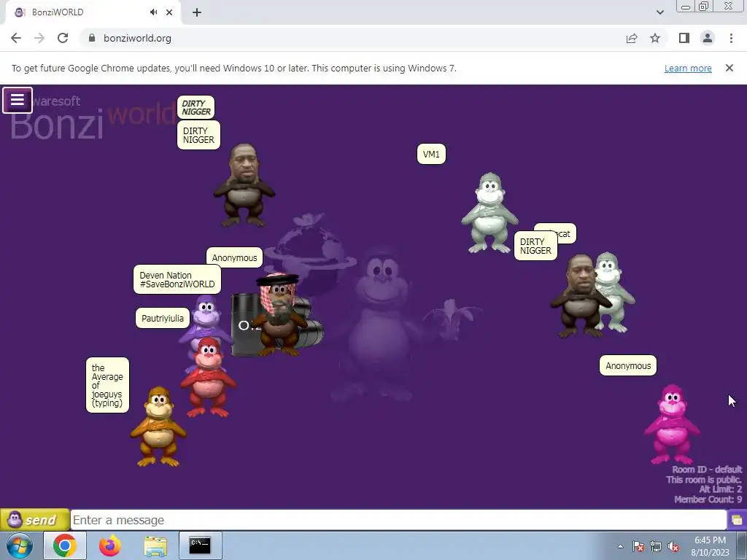Click Member Count: 9 text

click(x=708, y=499)
